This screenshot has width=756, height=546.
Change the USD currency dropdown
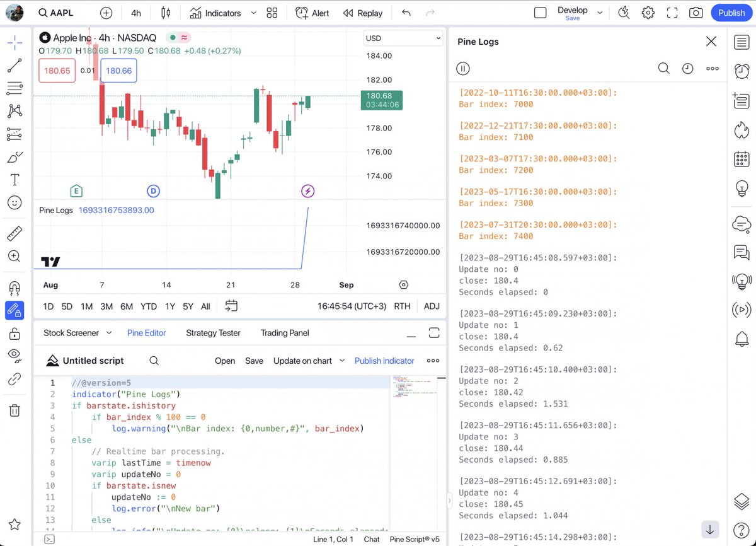pos(403,38)
